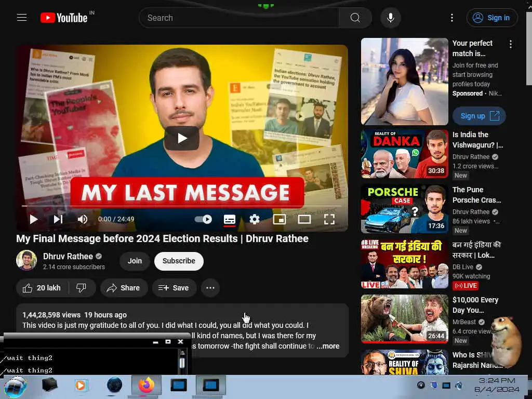Open the globe browser taskbar icon

point(114,385)
